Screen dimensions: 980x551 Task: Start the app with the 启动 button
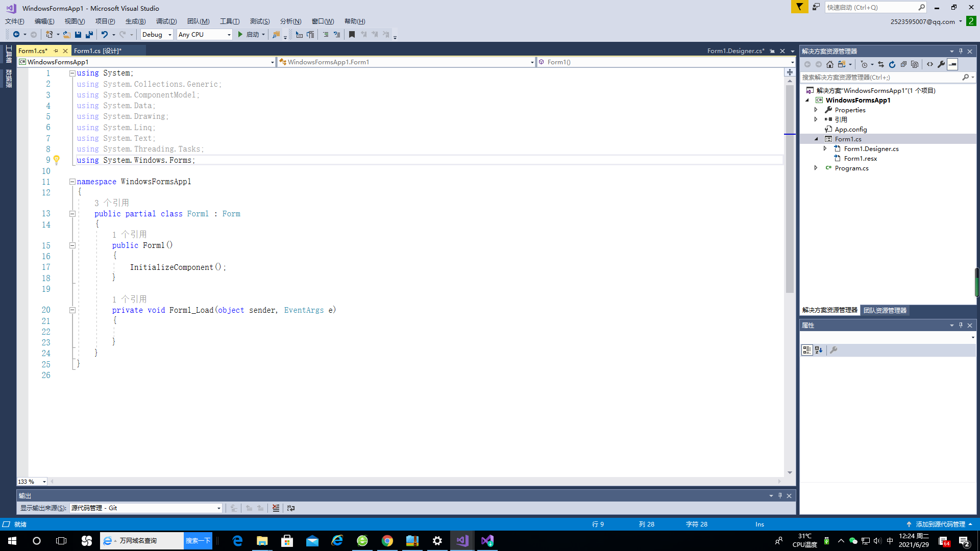251,34
